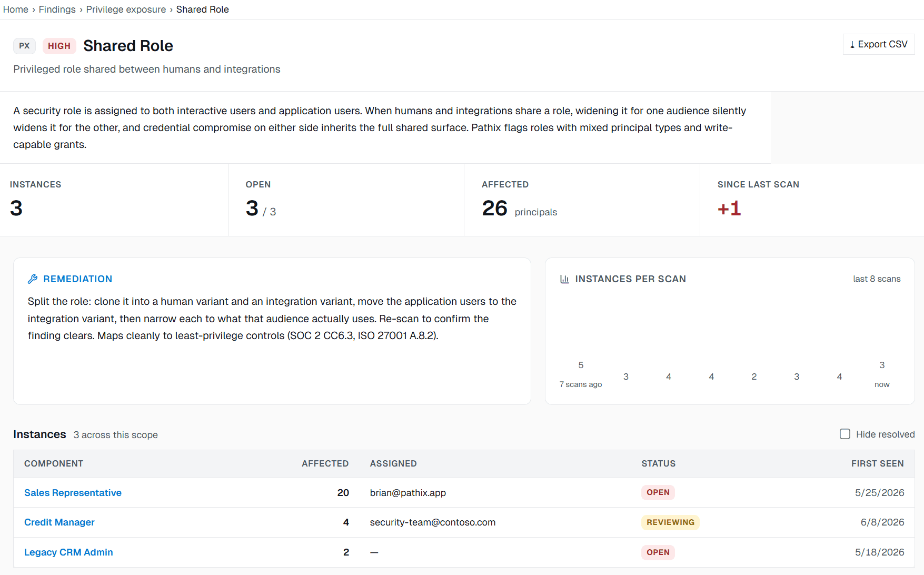
Task: Click the PX category badge
Action: tap(24, 46)
